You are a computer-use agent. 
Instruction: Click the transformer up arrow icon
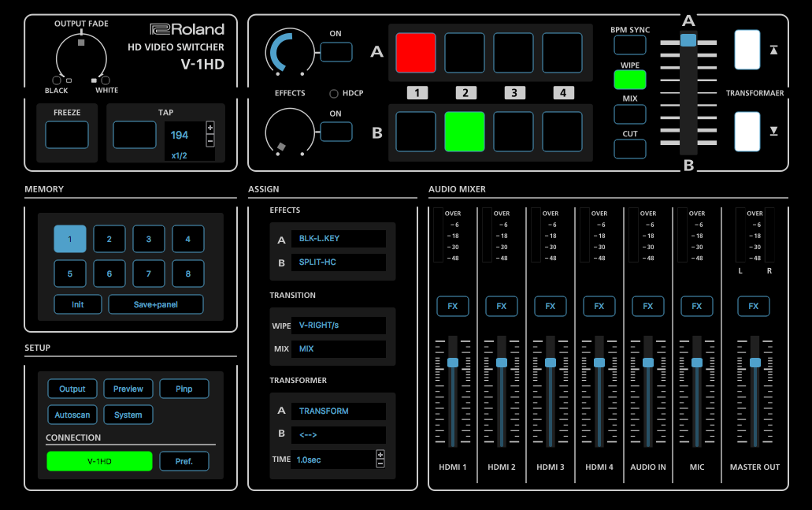pyautogui.click(x=773, y=50)
